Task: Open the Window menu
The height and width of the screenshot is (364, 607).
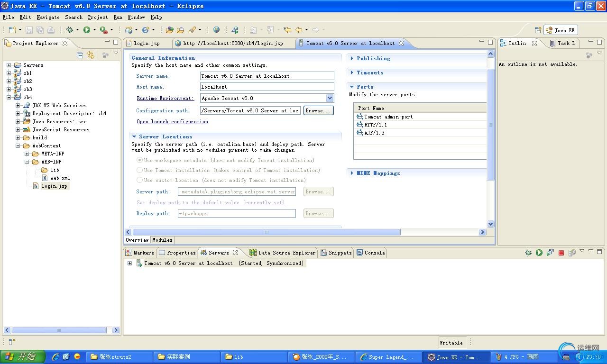Action: pos(136,17)
